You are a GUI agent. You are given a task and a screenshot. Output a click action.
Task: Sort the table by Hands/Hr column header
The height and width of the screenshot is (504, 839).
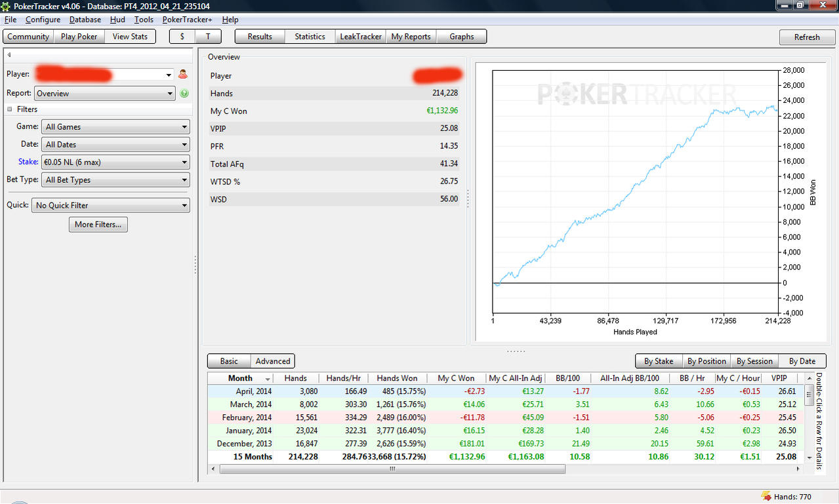tap(343, 378)
